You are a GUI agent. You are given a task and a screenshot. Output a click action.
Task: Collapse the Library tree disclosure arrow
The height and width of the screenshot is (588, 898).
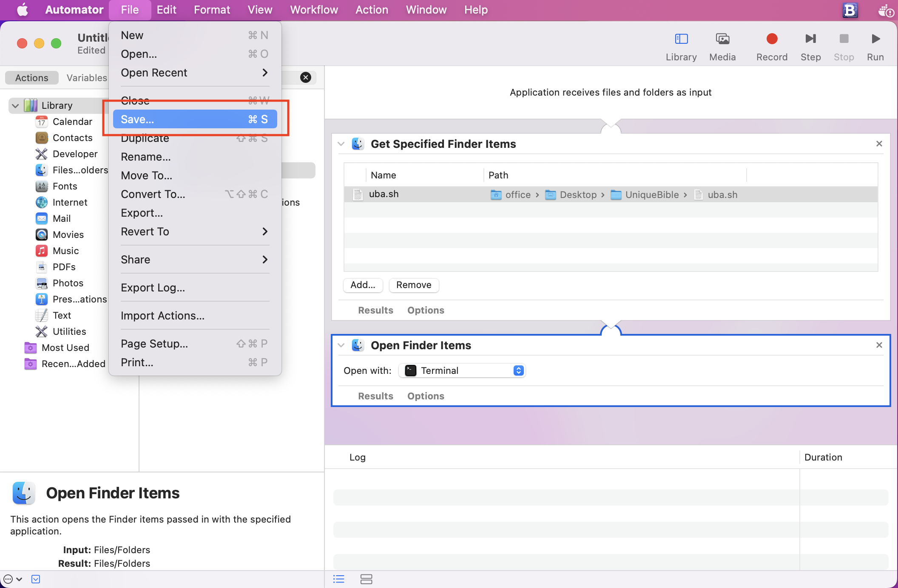point(15,105)
